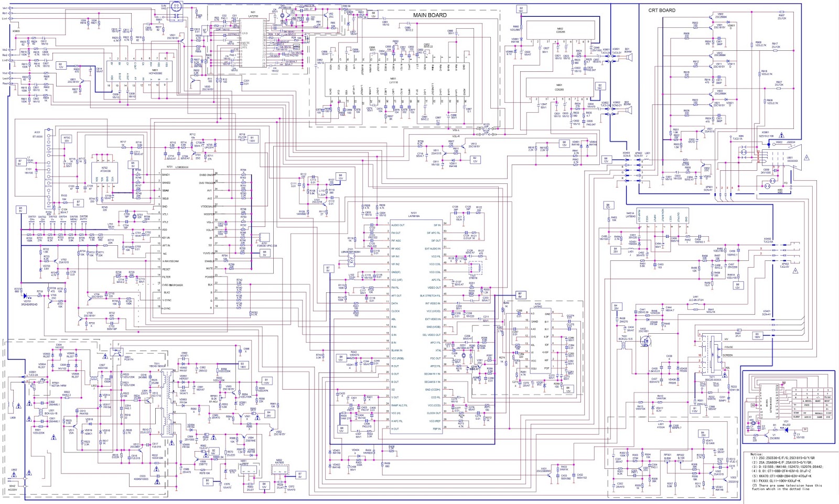Screen dimensions: 839x504
Task: Click the ENABLE pin label on N701
Action: pos(209,261)
